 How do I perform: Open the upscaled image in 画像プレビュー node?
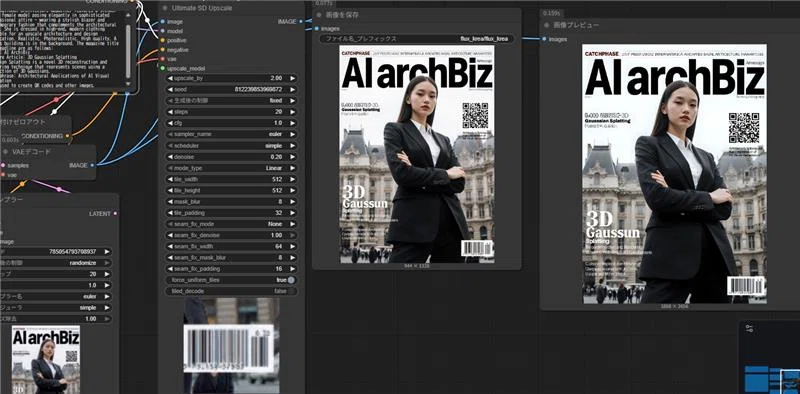674,174
